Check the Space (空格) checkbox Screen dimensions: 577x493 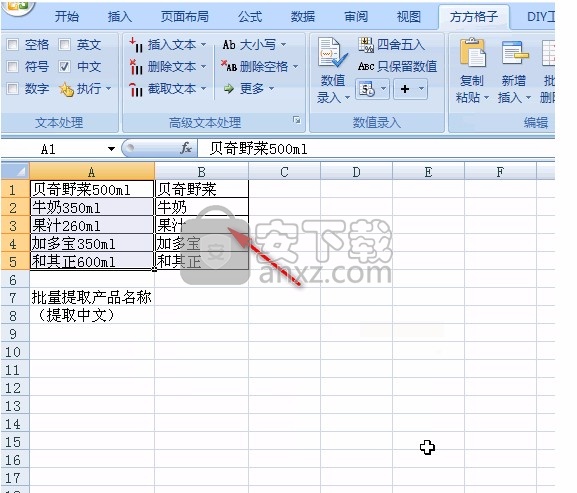coord(13,45)
